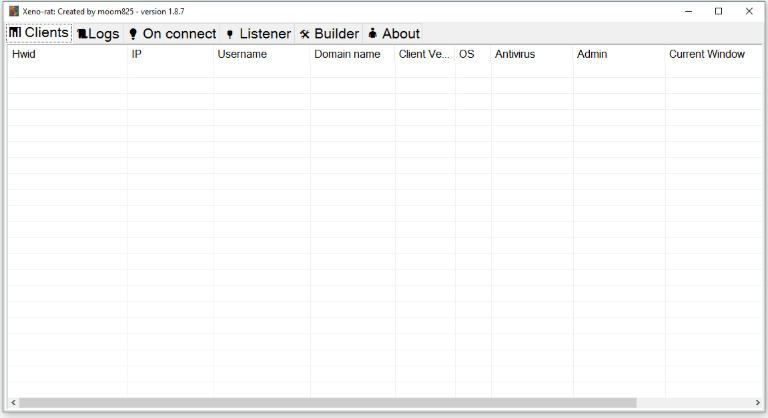Viewport: 768px width, 418px height.
Task: Click the Xeno-rat app icon in title bar
Action: point(14,11)
